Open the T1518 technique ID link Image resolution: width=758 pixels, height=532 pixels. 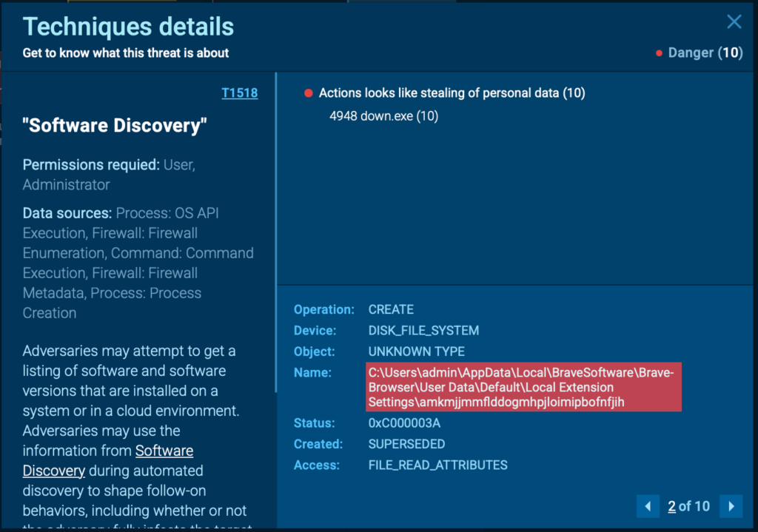click(x=239, y=93)
